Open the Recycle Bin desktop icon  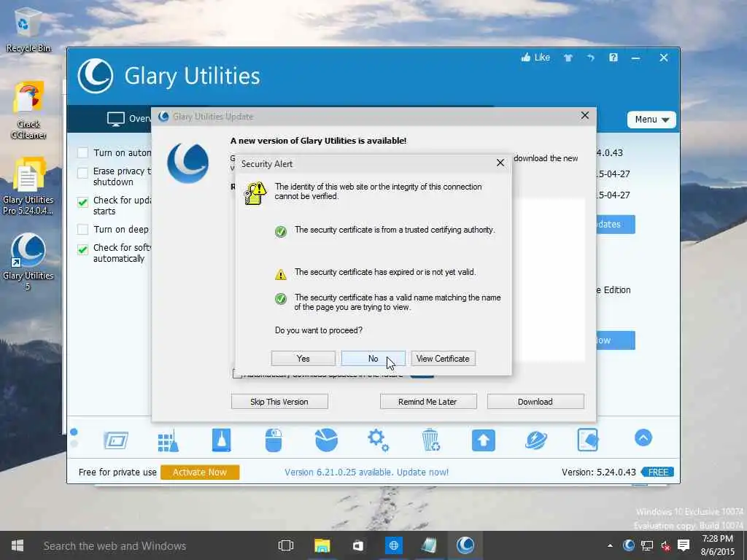[x=28, y=29]
